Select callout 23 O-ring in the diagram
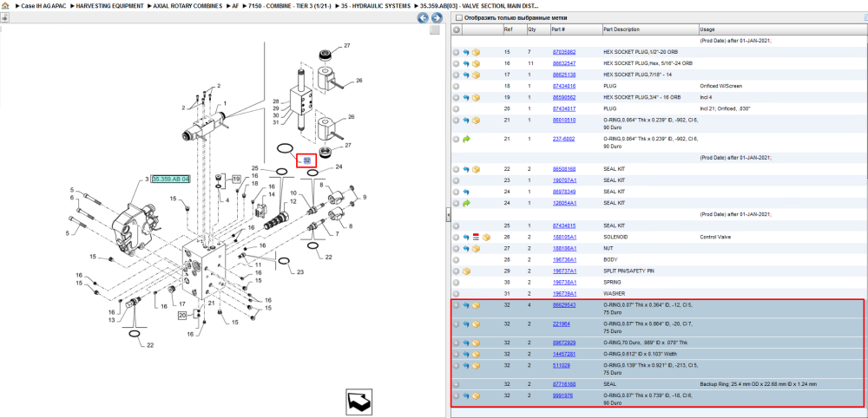The height and width of the screenshot is (418, 868). pos(300,271)
